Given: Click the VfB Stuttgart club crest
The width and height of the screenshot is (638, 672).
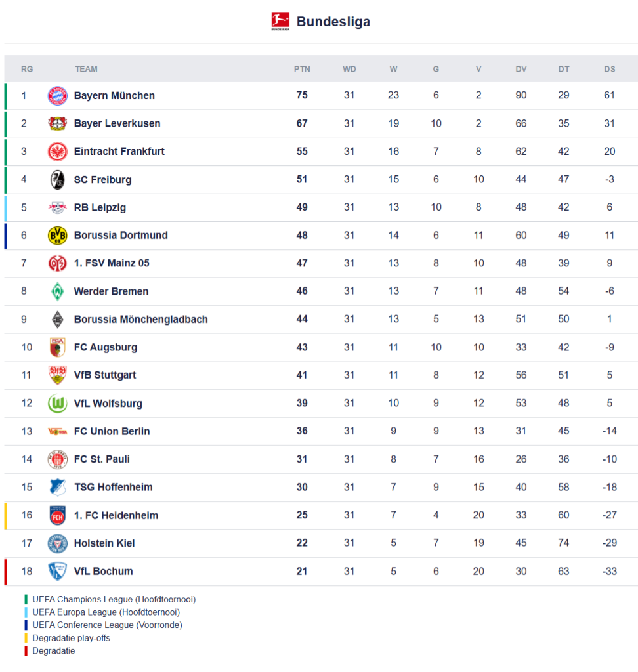Looking at the screenshot, I should pyautogui.click(x=58, y=375).
